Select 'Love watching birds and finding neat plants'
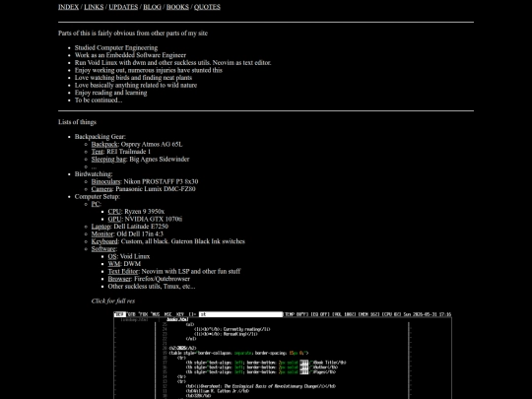 pyautogui.click(x=133, y=78)
